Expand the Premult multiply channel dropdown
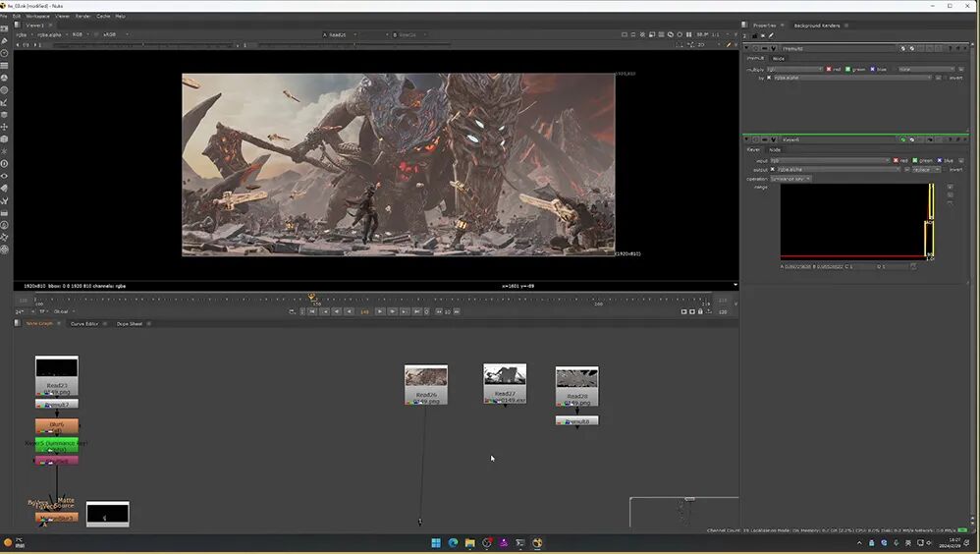This screenshot has width=980, height=554. click(x=793, y=69)
